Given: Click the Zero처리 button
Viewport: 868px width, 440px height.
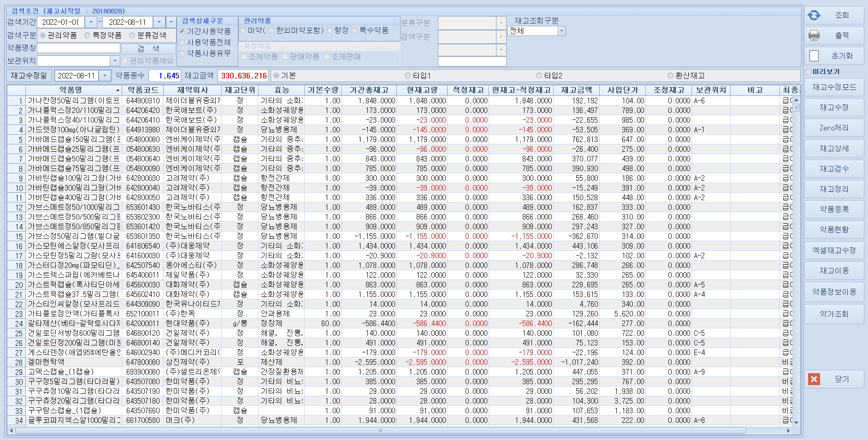Looking at the screenshot, I should point(834,128).
